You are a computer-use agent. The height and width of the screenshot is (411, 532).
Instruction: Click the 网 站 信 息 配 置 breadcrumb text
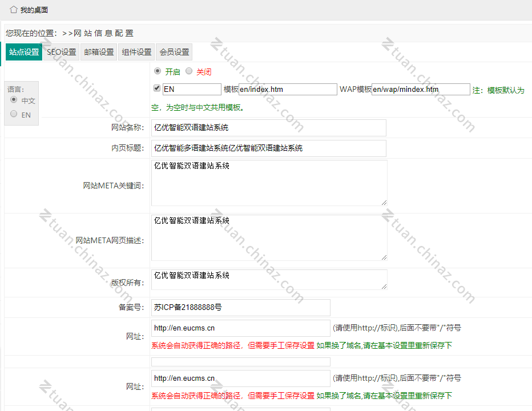point(103,33)
